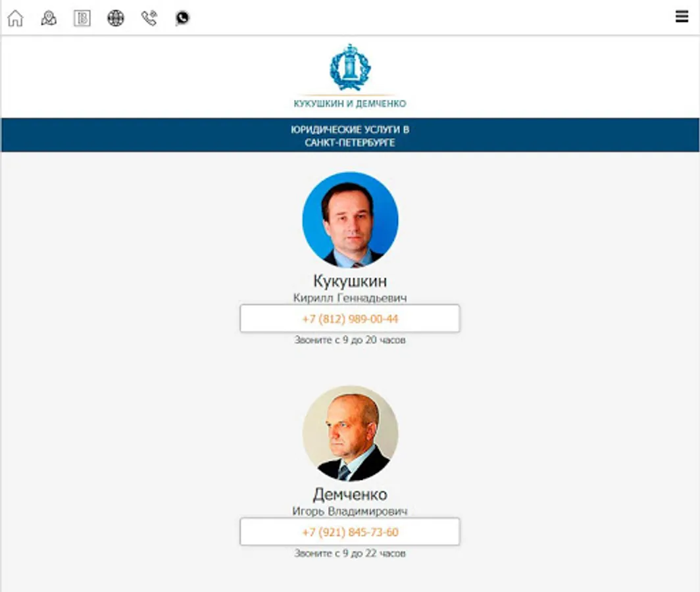Open the map location pin icon

click(x=49, y=18)
